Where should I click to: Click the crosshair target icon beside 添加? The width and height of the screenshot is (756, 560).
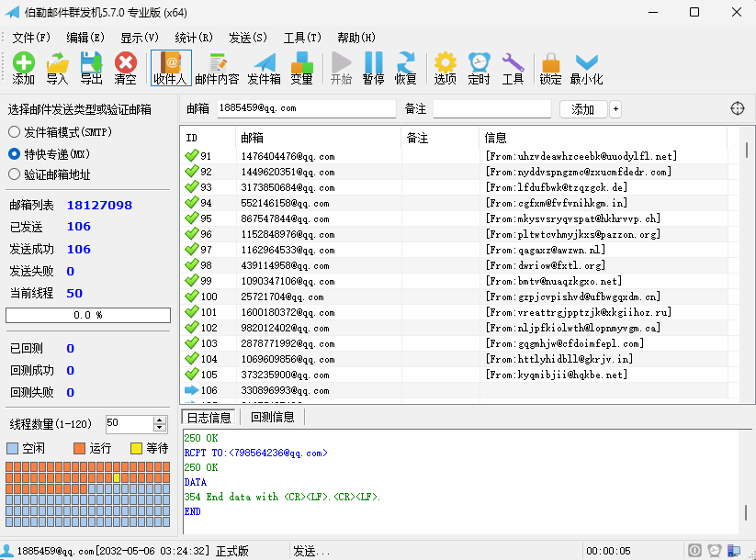click(x=738, y=109)
